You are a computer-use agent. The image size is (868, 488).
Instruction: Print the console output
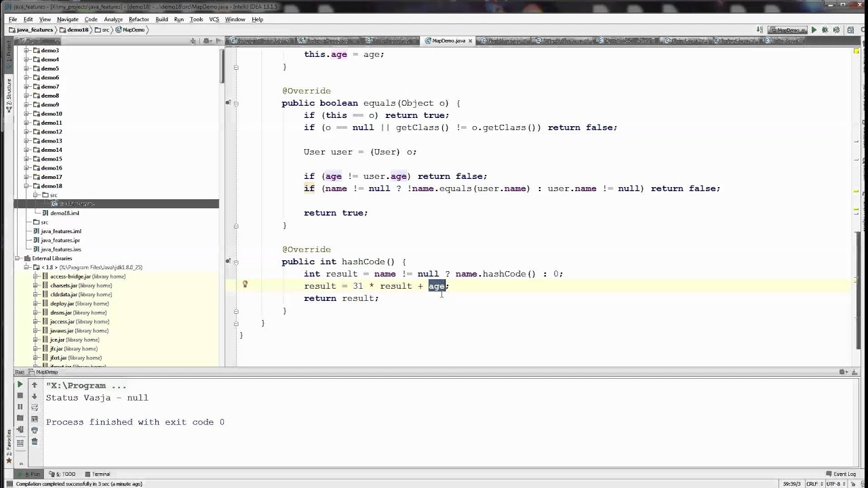tap(35, 430)
